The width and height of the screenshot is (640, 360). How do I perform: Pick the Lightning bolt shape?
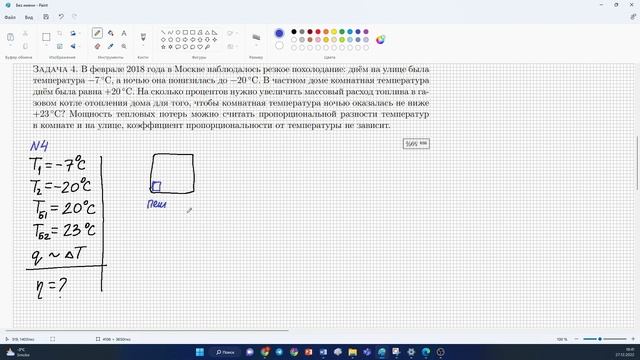click(x=207, y=47)
